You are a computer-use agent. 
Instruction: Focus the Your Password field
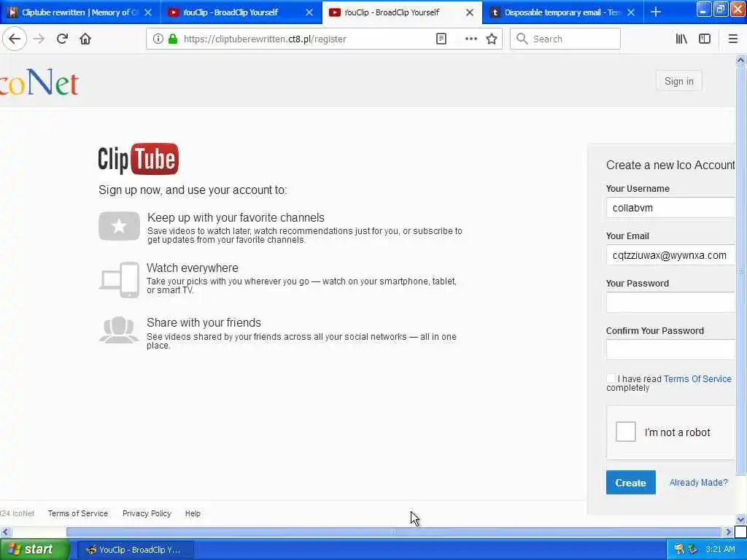click(670, 303)
